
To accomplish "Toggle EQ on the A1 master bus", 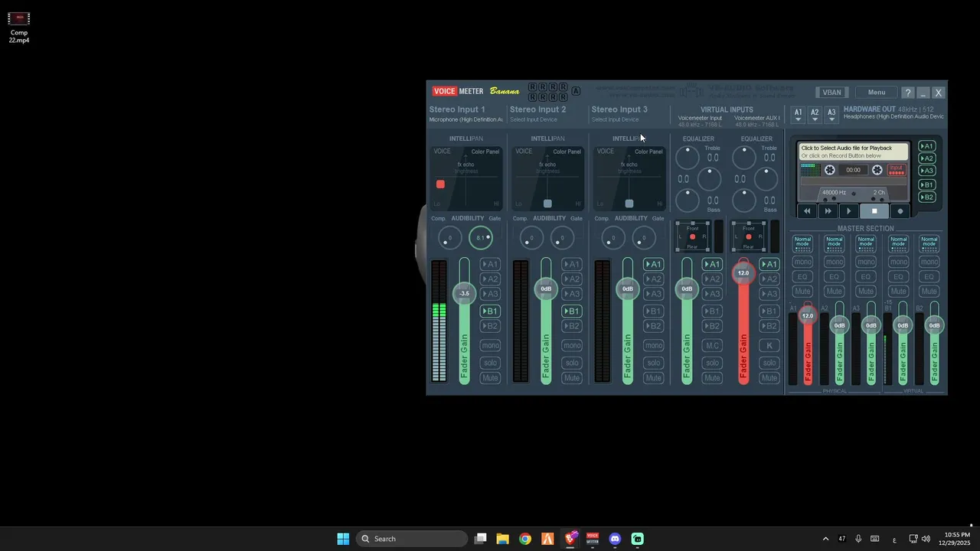I will [x=802, y=277].
